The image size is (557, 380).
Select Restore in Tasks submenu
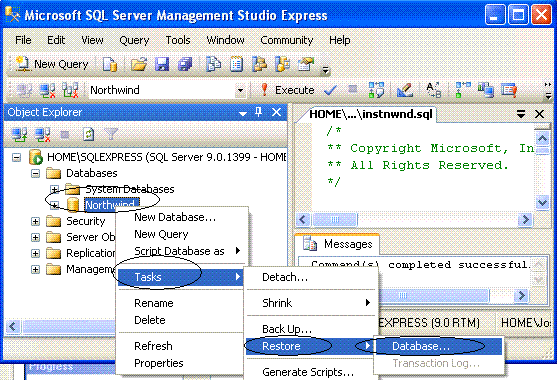point(310,346)
